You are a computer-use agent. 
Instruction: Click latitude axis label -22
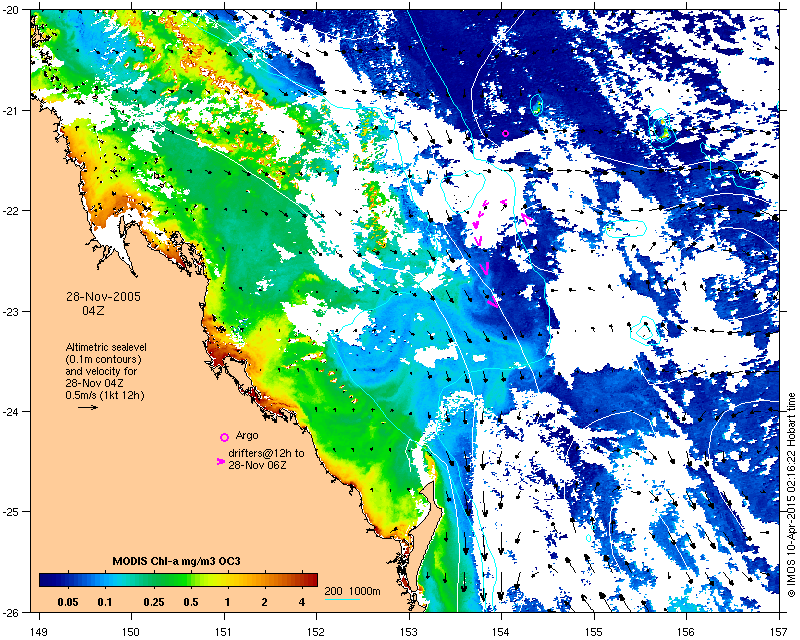coord(12,210)
